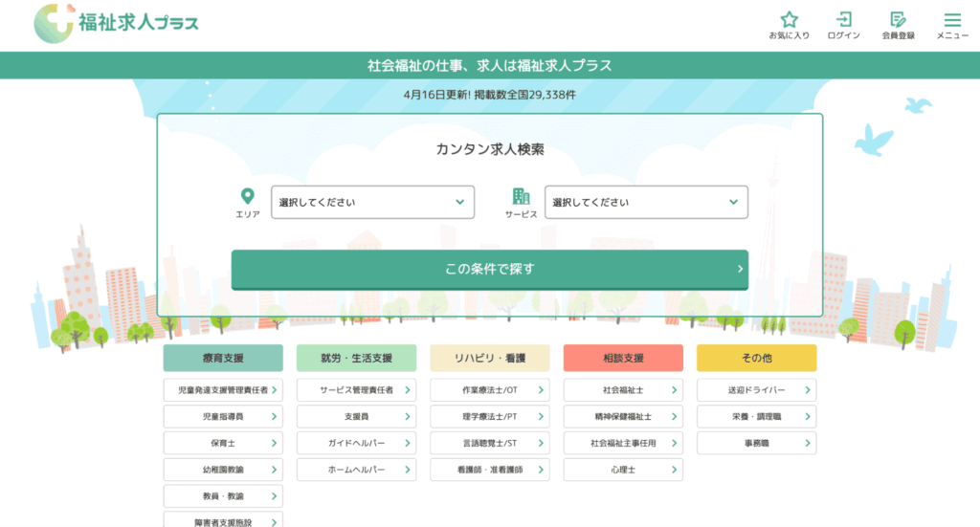The width and height of the screenshot is (980, 527).
Task: Select the 相談支援 category header
Action: point(623,358)
